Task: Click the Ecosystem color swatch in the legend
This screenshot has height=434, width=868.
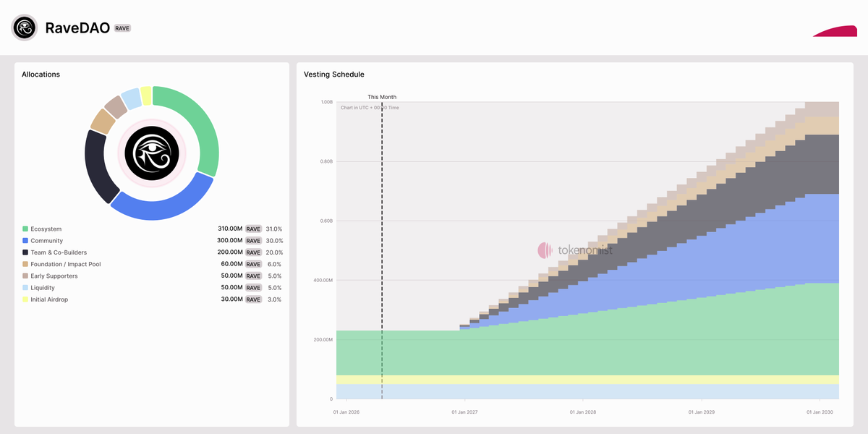Action: pyautogui.click(x=25, y=229)
